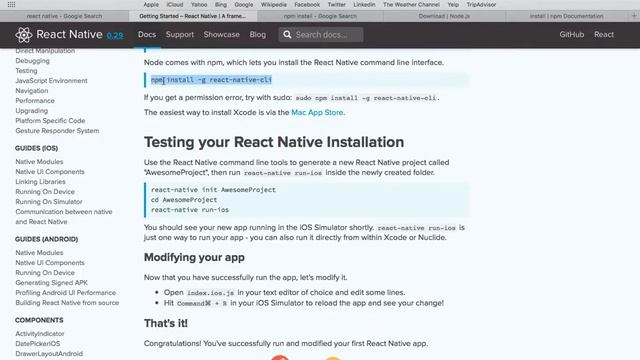Select Getting Started React Native tab

(x=193, y=16)
